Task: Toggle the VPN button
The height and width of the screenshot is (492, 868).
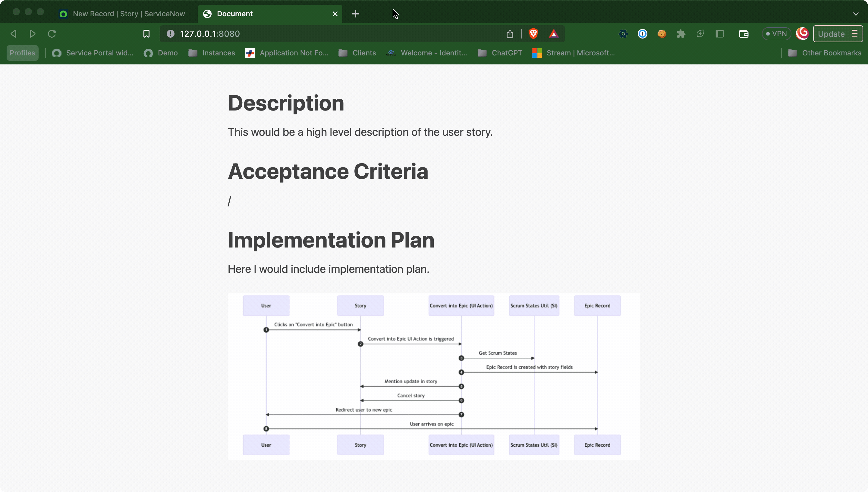Action: click(x=776, y=34)
